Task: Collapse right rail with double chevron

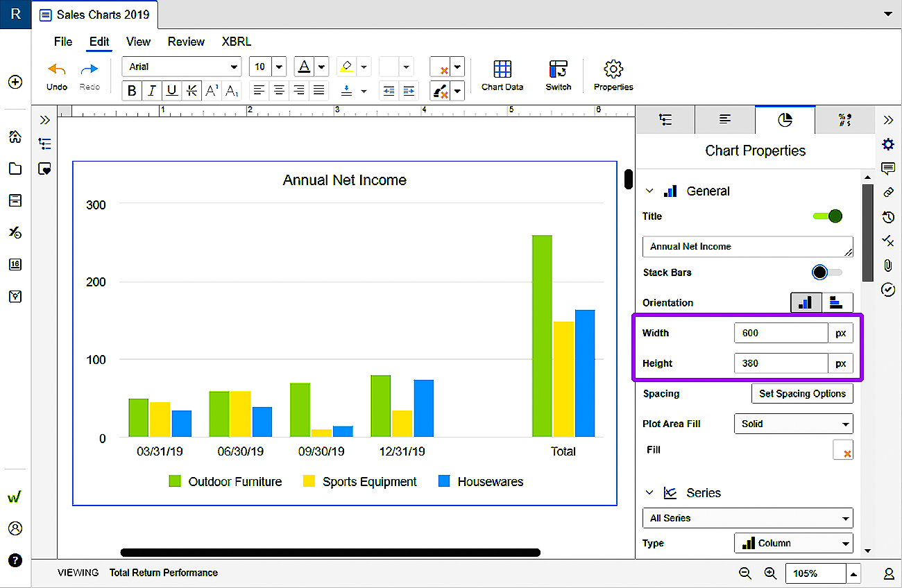Action: [x=888, y=120]
